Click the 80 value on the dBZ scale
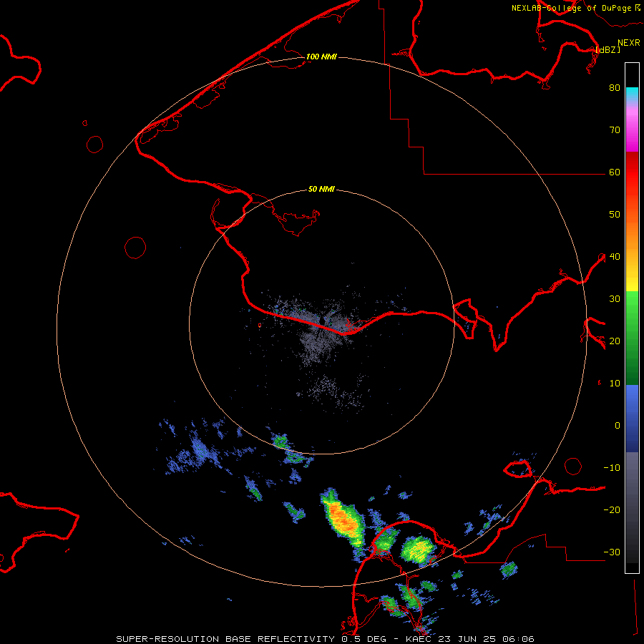 pos(615,87)
